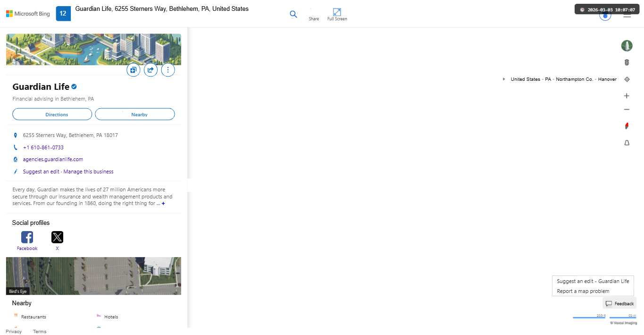Image resolution: width=644 pixels, height=335 pixels.
Task: Click the address '6255 Sterners Way, Bethlehem, PA 18017'
Action: tap(70, 135)
